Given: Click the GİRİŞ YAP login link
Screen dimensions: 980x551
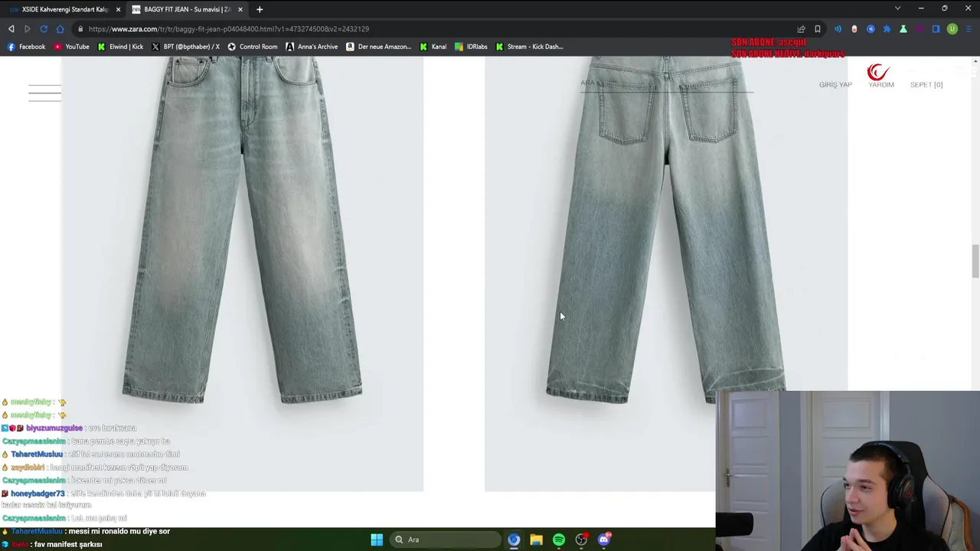Looking at the screenshot, I should point(835,85).
